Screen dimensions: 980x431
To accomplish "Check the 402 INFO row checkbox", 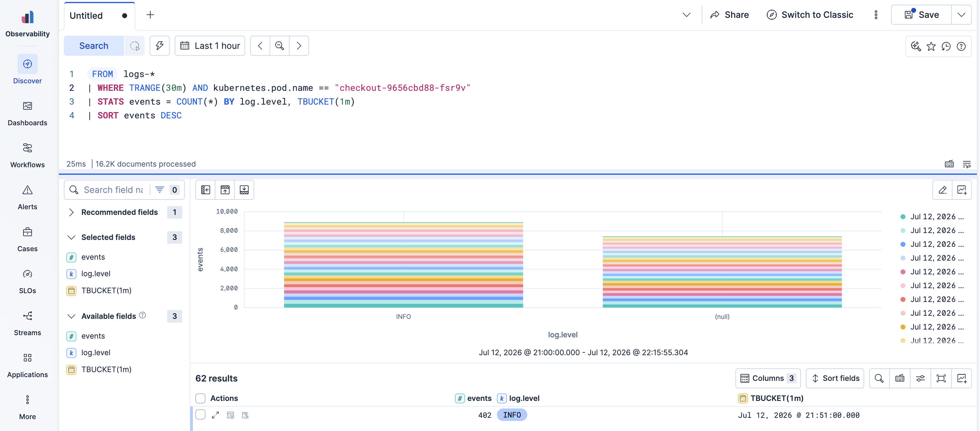I will tap(200, 415).
